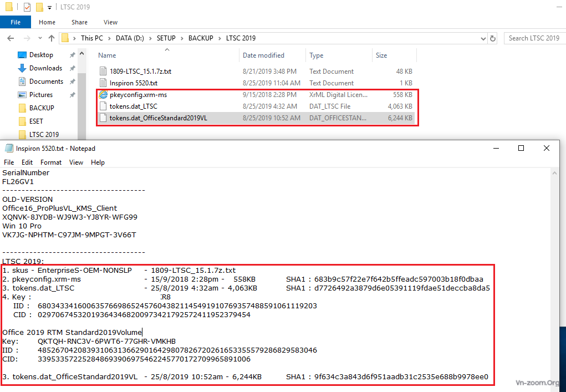Navigate to BACKUP in the address breadcrumb
The height and width of the screenshot is (392, 566).
tap(201, 38)
